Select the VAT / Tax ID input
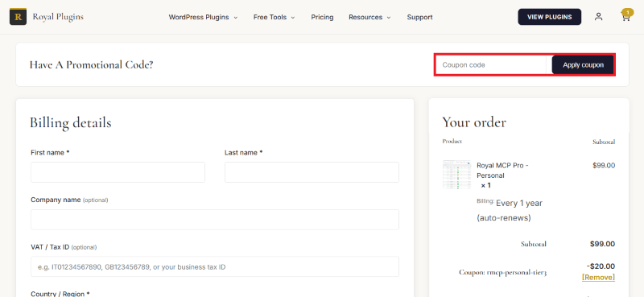Image resolution: width=644 pixels, height=297 pixels. tap(215, 266)
